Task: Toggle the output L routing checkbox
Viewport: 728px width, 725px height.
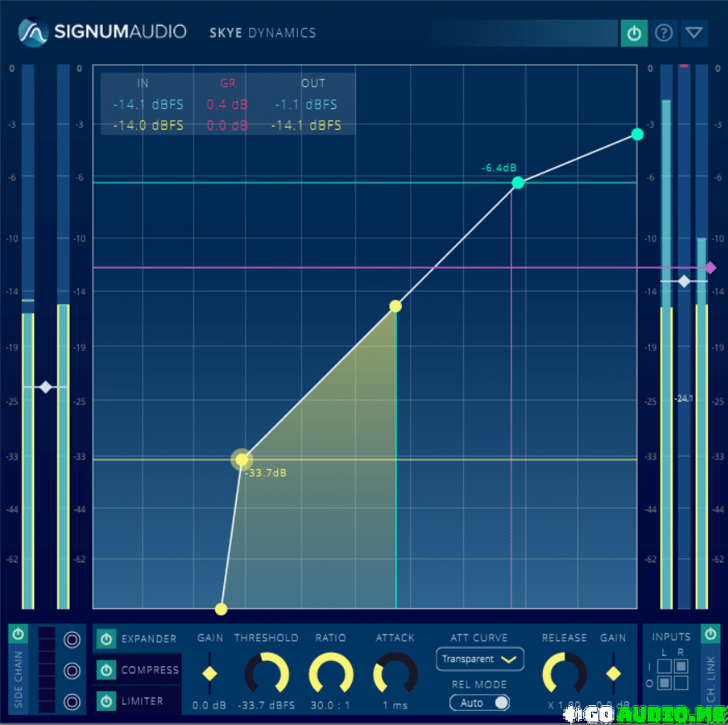Action: click(x=664, y=683)
